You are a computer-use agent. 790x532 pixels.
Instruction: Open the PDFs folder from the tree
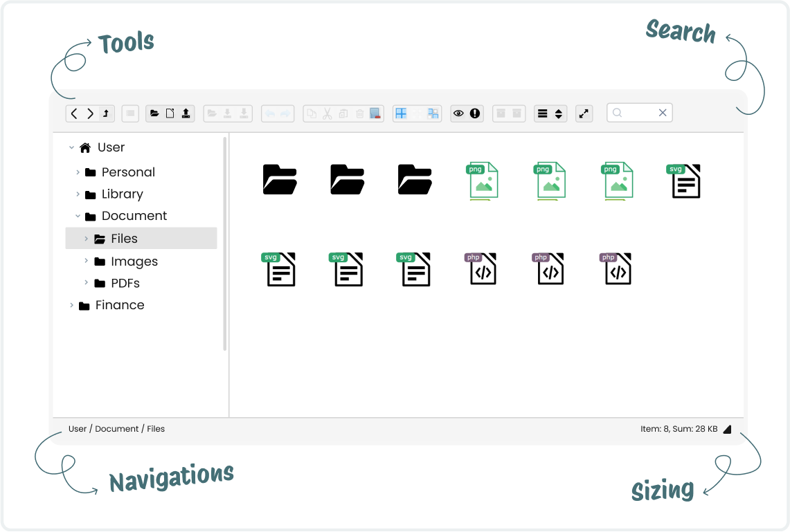125,283
